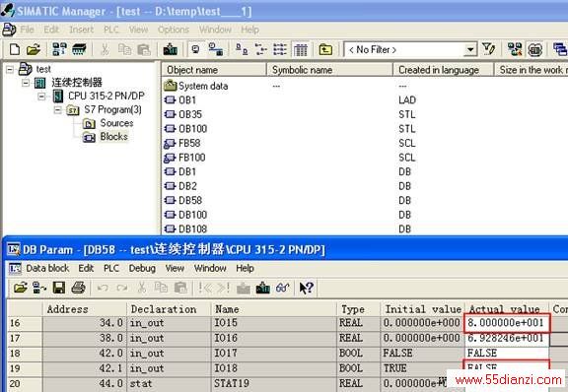Click the Save floppy disk icon in DB Param

point(59,288)
